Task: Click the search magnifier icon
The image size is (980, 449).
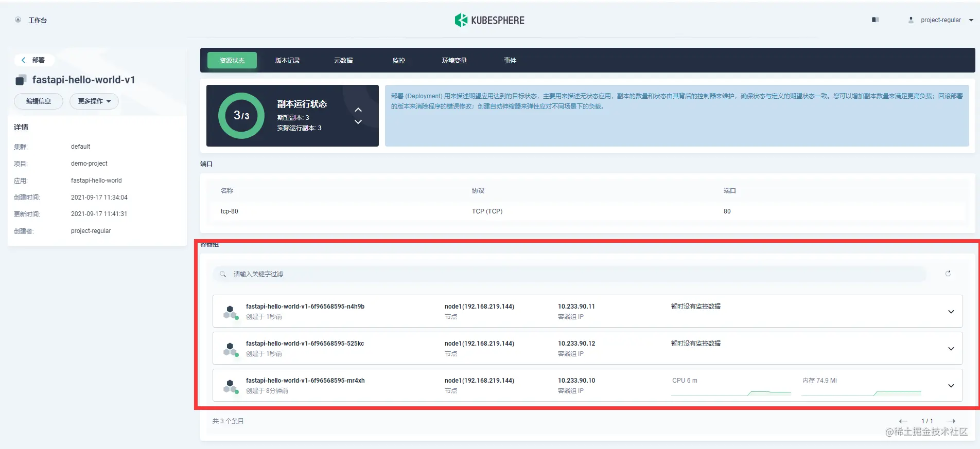Action: tap(223, 274)
